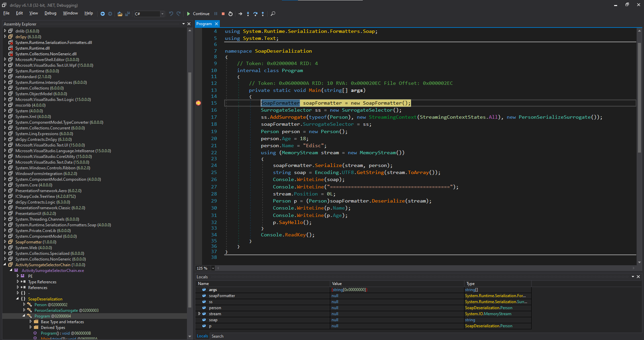
Task: Undo the last edit
Action: [171, 14]
